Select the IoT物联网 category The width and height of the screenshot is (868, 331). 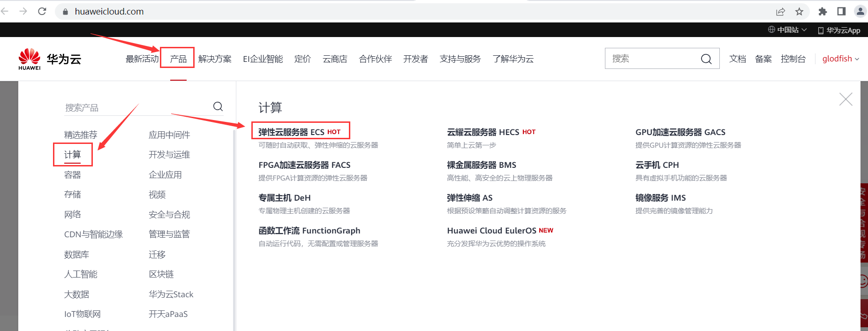[83, 314]
